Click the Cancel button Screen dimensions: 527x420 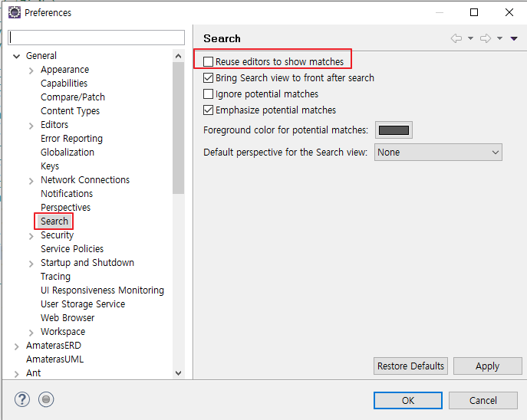[x=483, y=401]
